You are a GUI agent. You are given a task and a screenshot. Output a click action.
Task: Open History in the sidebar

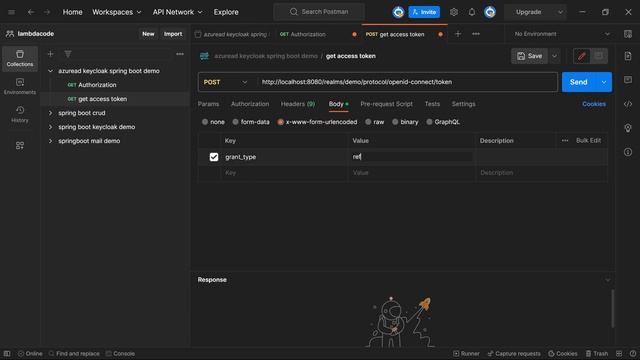(20, 114)
